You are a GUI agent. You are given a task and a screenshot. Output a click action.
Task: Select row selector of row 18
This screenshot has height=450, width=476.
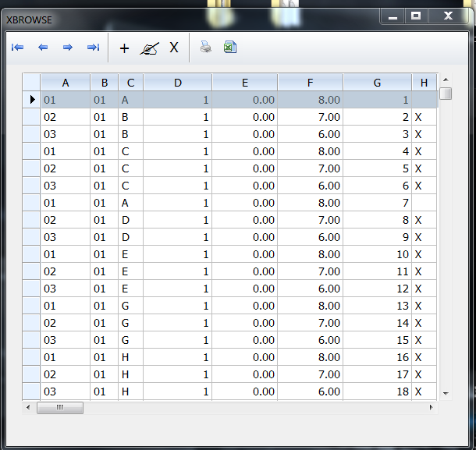pos(31,392)
